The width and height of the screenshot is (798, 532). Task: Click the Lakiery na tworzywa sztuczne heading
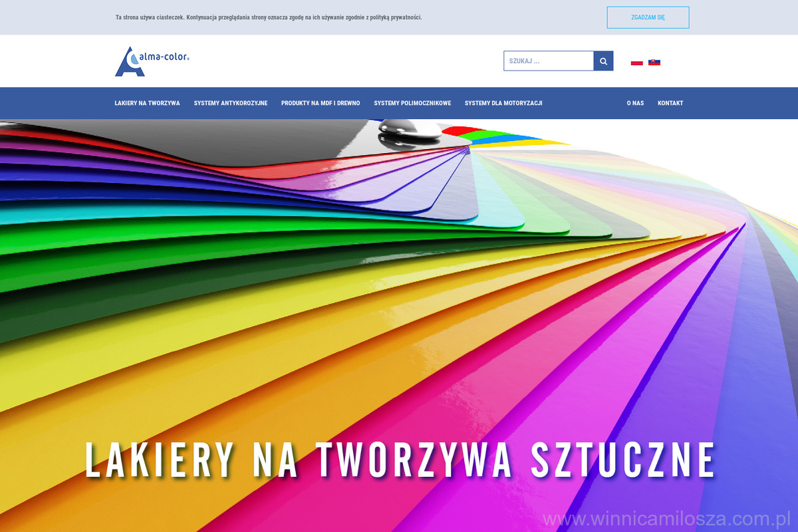[x=400, y=460]
